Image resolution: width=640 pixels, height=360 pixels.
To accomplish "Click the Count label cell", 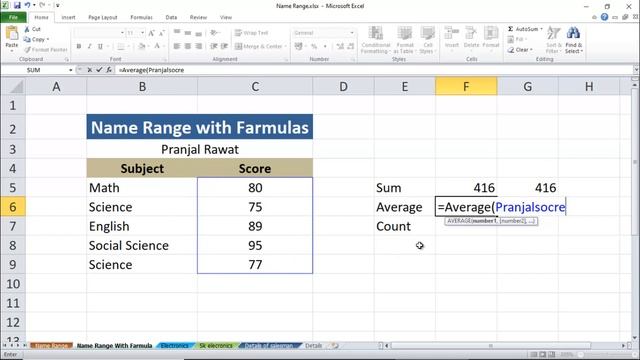I will tap(404, 227).
